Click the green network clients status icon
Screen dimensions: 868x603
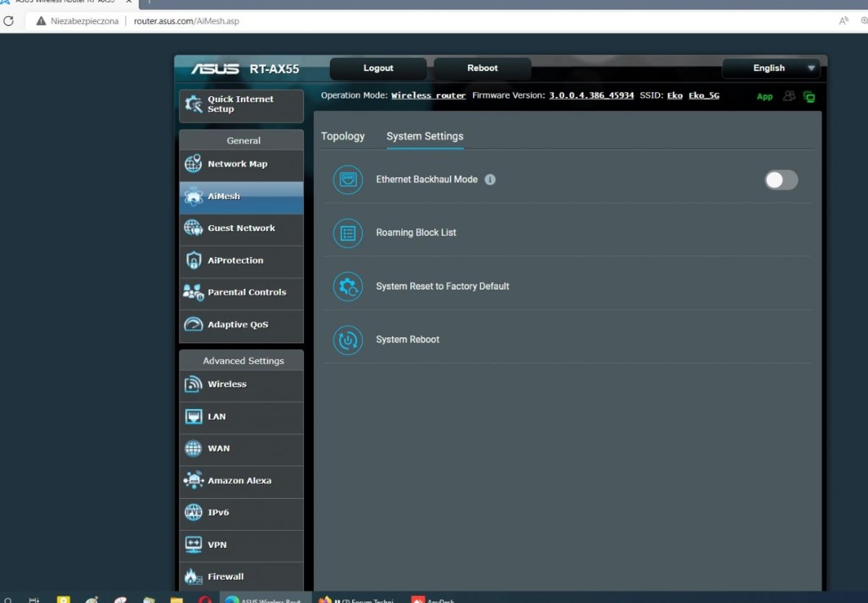tap(809, 96)
